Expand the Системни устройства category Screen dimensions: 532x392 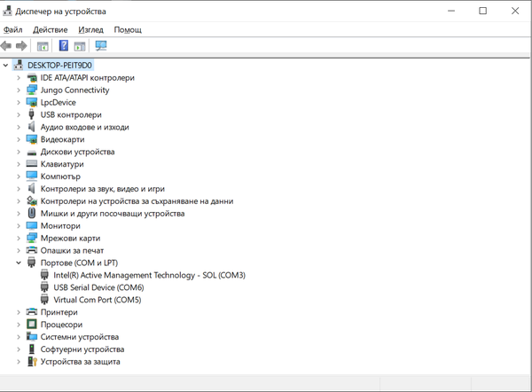point(19,337)
